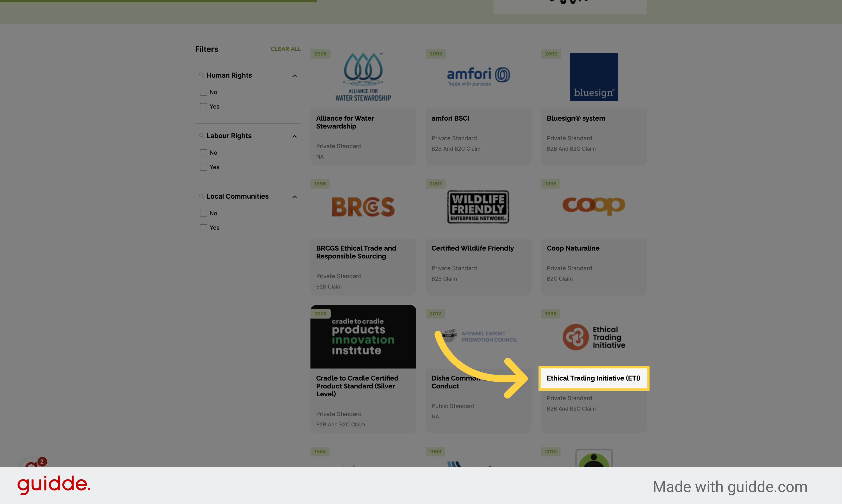Click the Alliance for Water Stewardship logo

coord(363,77)
